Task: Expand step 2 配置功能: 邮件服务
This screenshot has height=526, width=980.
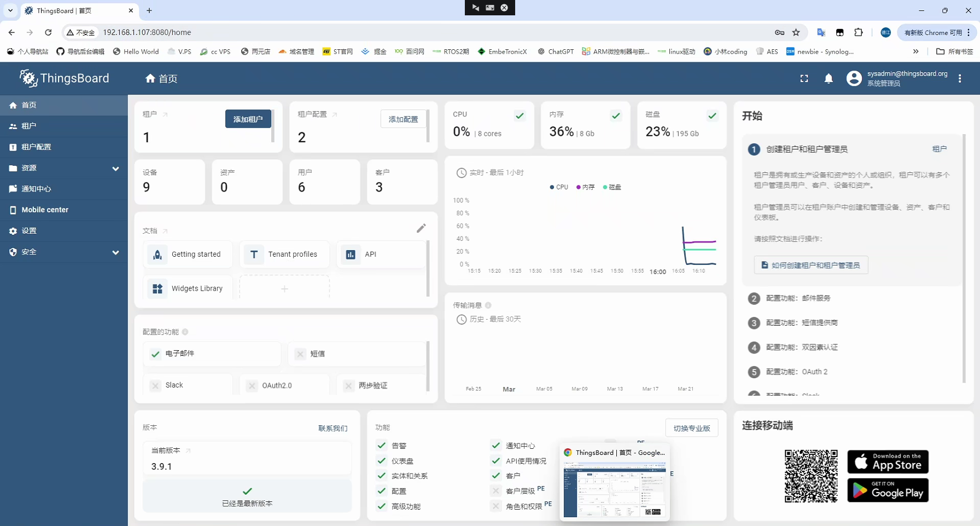Action: 798,298
